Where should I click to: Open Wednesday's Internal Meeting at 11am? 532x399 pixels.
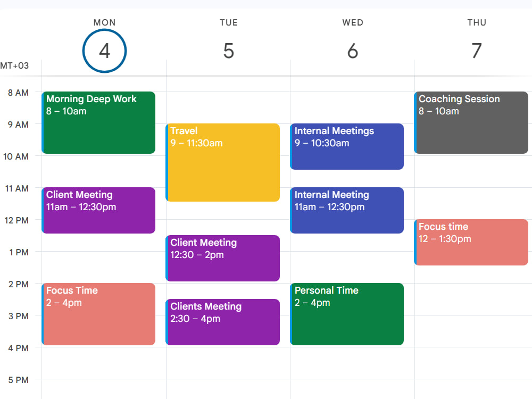pos(347,210)
